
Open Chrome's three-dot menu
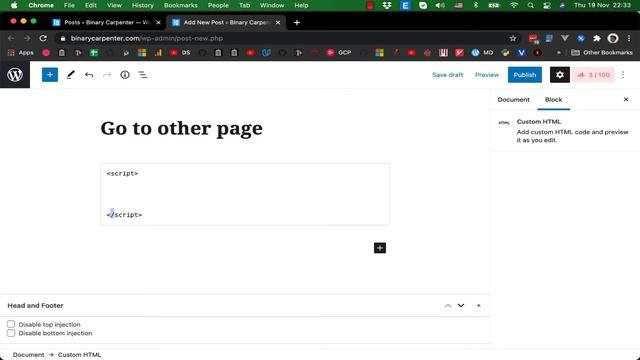tap(629, 38)
